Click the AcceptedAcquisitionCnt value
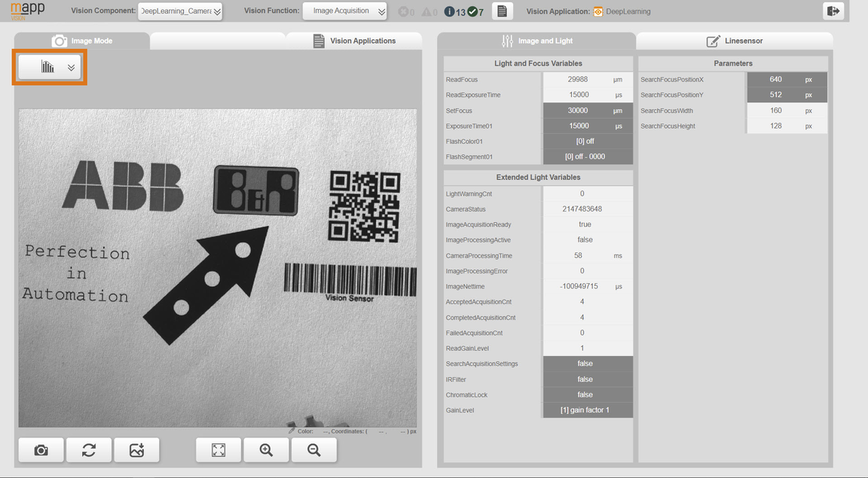The image size is (868, 478). [x=588, y=302]
